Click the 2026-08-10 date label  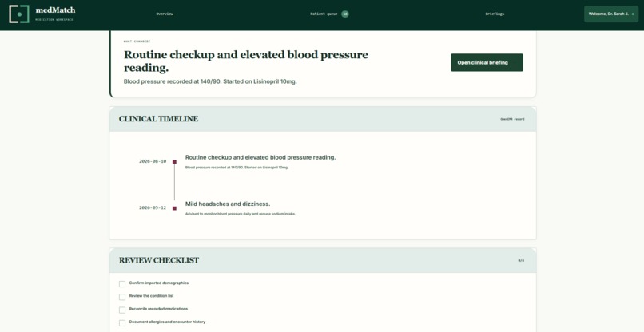pyautogui.click(x=153, y=162)
